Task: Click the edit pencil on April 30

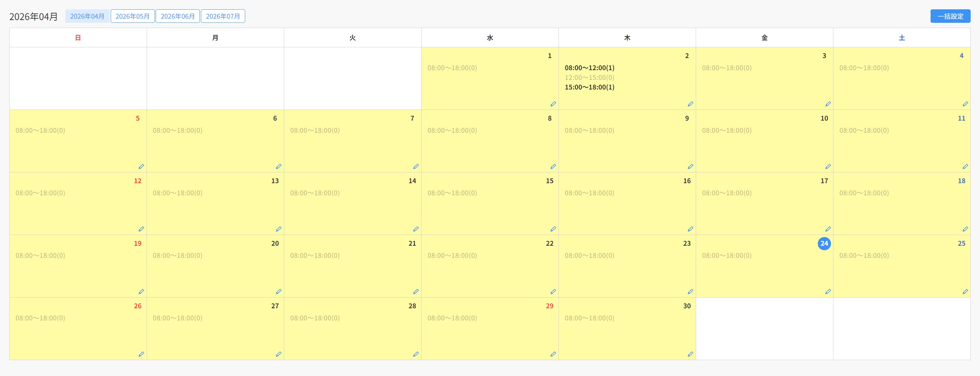Action: 691,354
